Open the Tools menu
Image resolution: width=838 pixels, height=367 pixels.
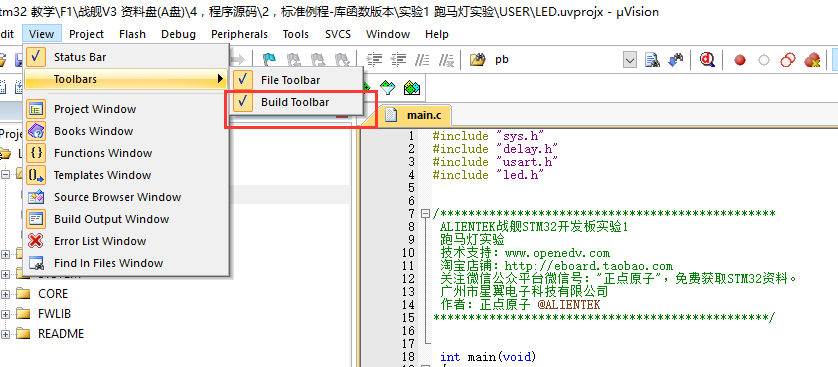point(296,34)
